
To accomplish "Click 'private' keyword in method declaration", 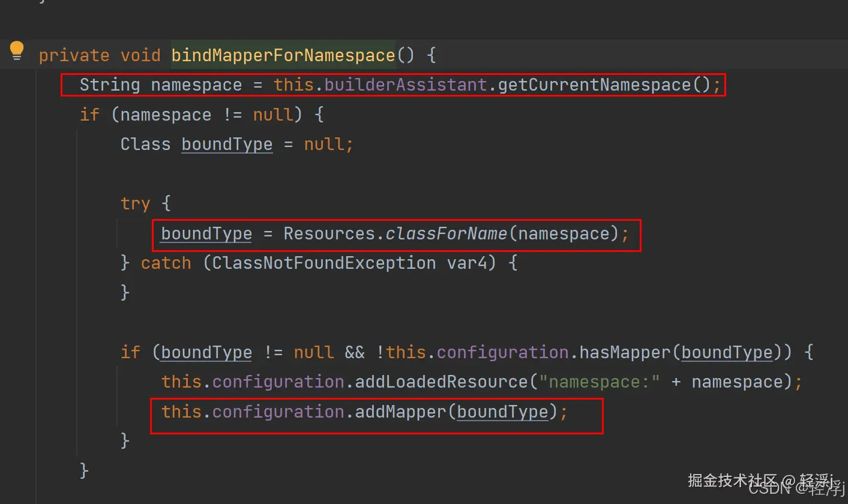I will tap(74, 56).
